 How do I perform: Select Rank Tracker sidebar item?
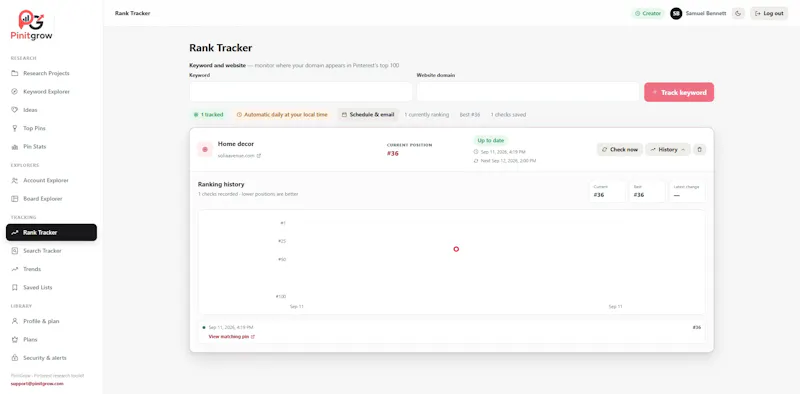tap(51, 232)
